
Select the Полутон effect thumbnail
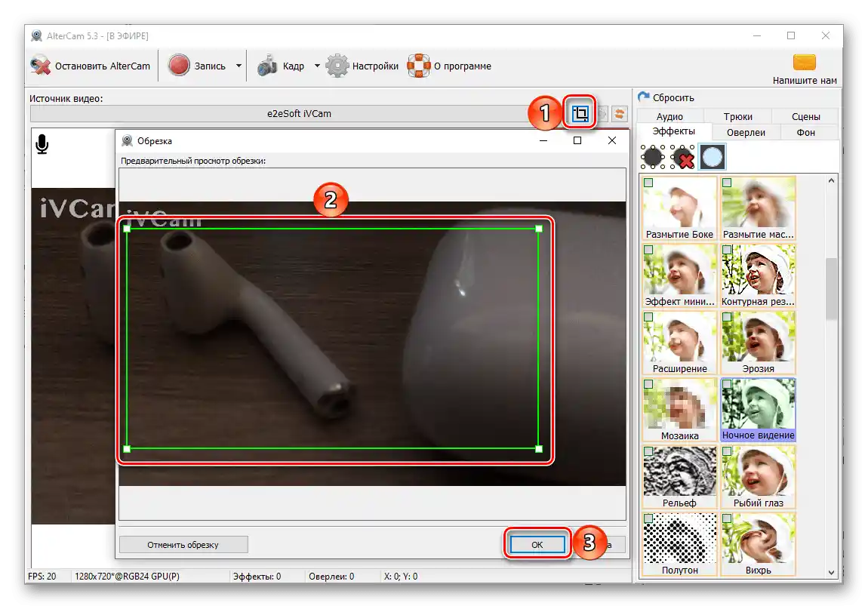coord(680,544)
